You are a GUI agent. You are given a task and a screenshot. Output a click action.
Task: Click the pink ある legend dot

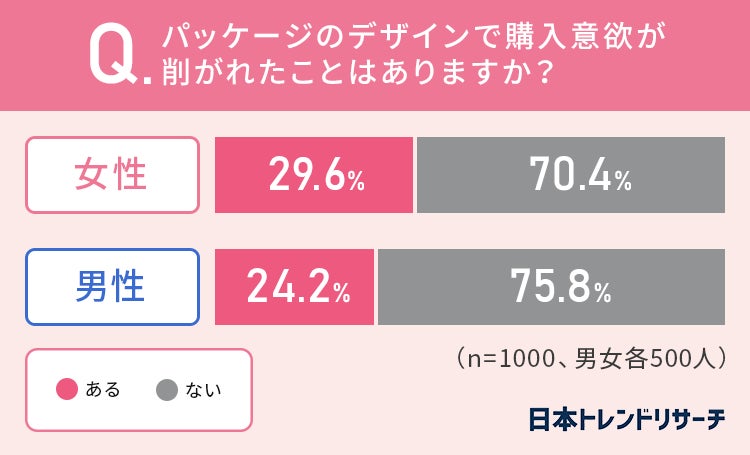point(67,390)
